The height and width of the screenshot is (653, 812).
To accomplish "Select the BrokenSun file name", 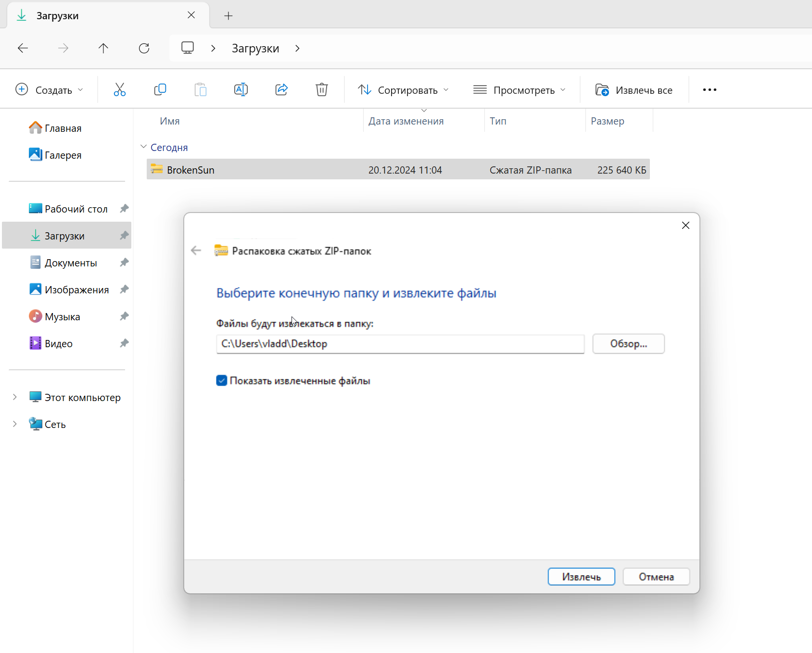I will pyautogui.click(x=190, y=170).
